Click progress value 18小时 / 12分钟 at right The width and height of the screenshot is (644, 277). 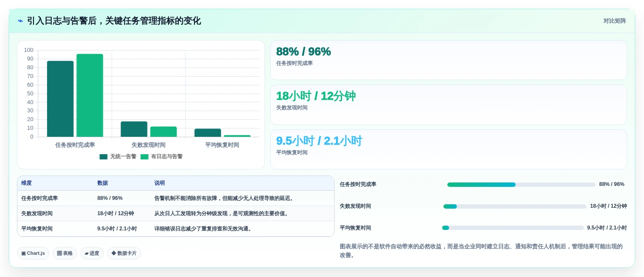tap(608, 206)
